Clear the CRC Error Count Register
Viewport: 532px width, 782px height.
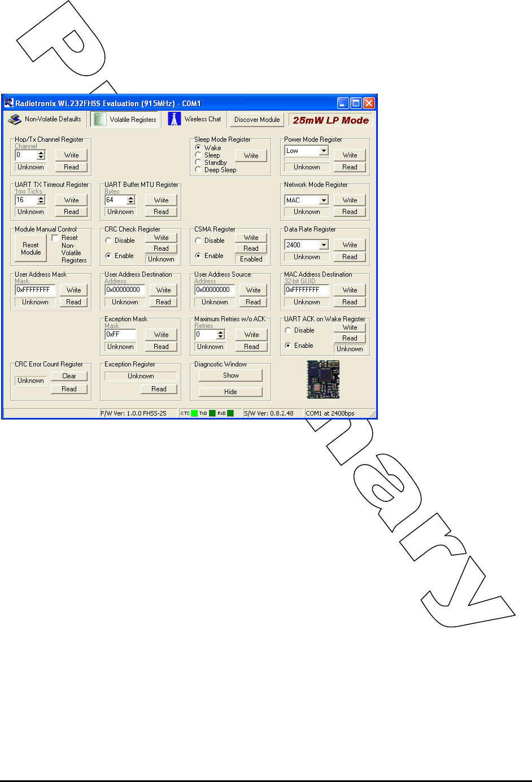coord(69,376)
